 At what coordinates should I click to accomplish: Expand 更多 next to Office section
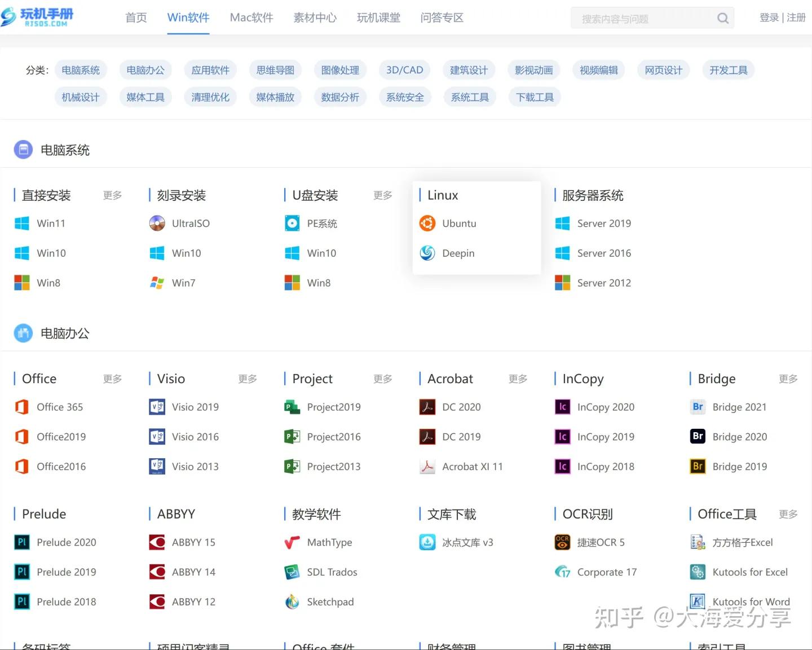tap(112, 379)
